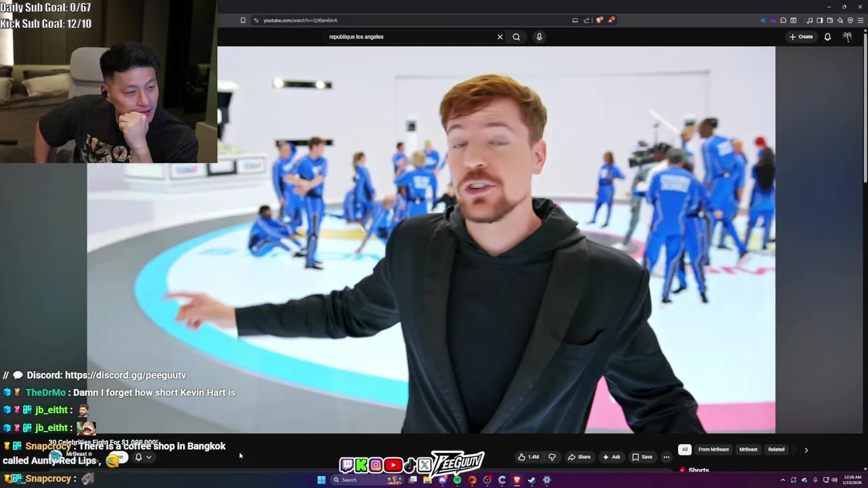This screenshot has height=488, width=868.
Task: Open the taskbar clock showing 12:26 AM
Action: (852, 480)
